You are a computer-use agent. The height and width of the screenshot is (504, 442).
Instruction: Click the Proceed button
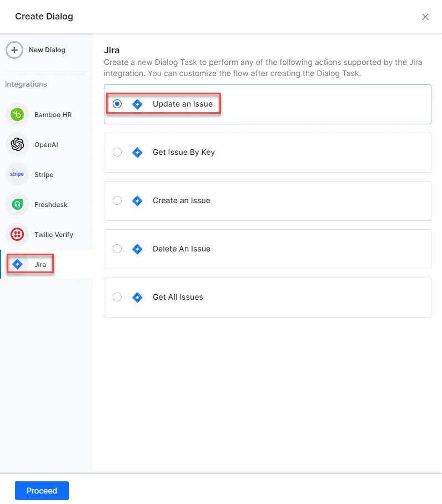(42, 490)
